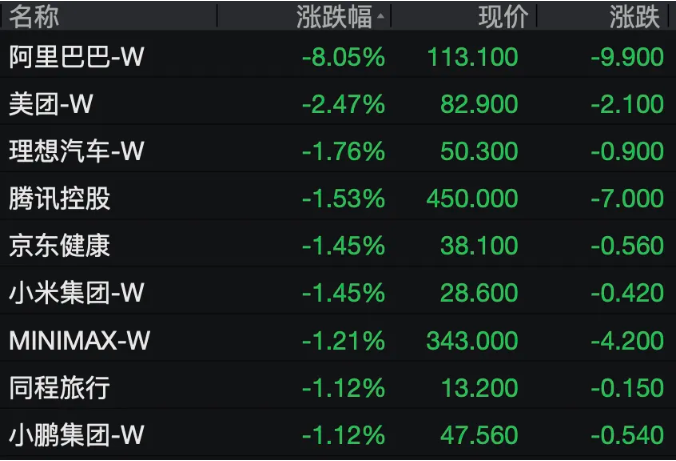Click the -0.560 change amount
Image resolution: width=676 pixels, height=461 pixels.
[x=627, y=246]
